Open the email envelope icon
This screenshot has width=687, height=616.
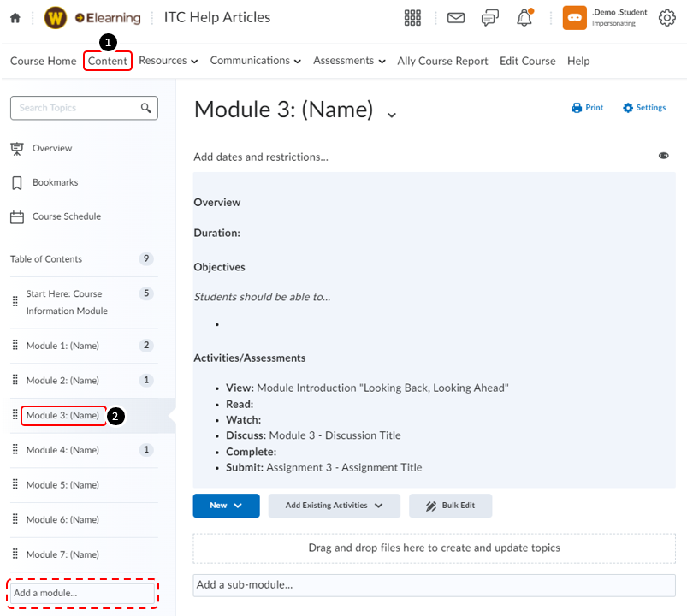[x=455, y=17]
